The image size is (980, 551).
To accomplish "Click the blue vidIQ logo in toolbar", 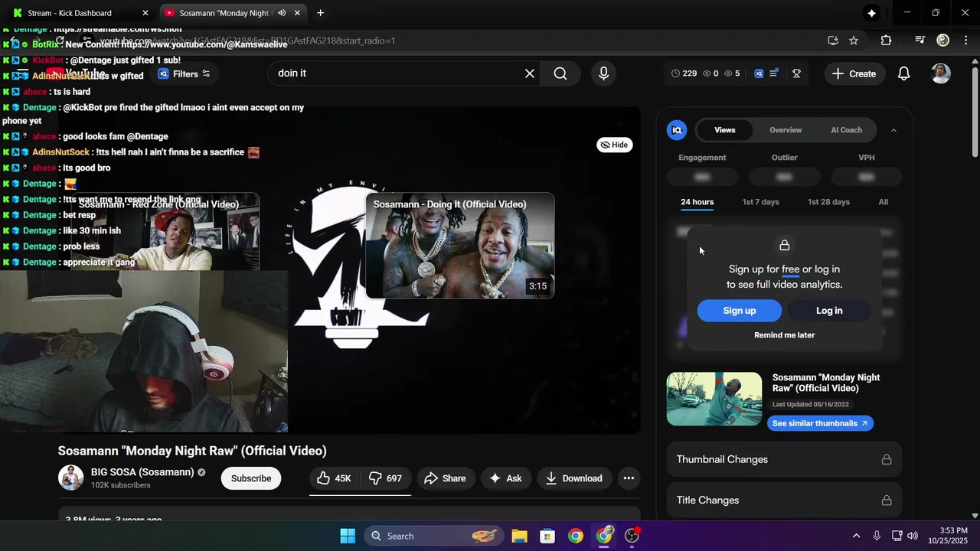I will click(759, 73).
